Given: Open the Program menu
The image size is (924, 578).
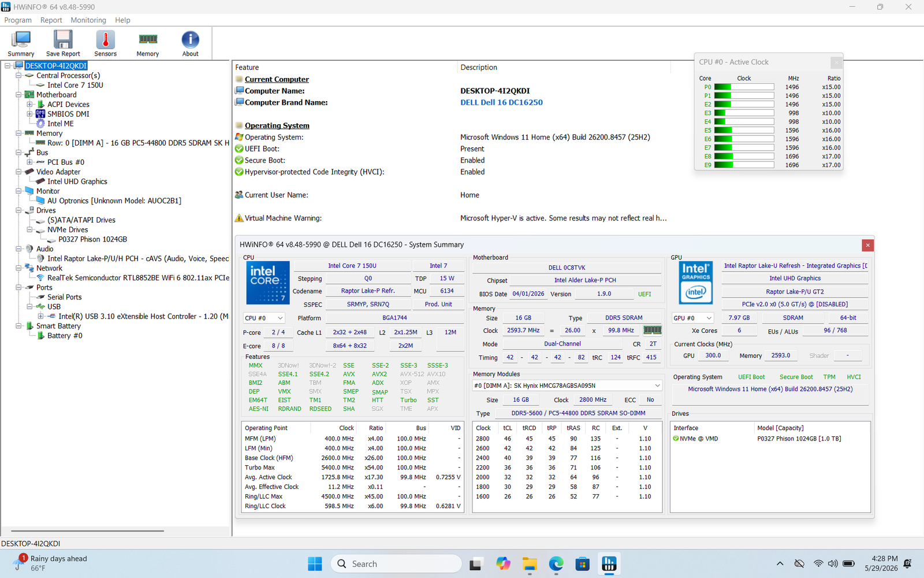Looking at the screenshot, I should pos(18,20).
